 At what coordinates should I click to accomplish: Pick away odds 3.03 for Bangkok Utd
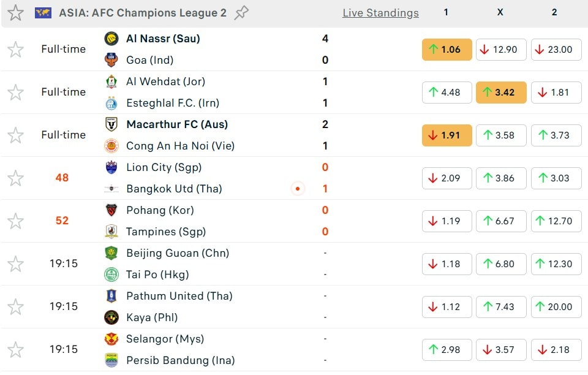pos(555,178)
